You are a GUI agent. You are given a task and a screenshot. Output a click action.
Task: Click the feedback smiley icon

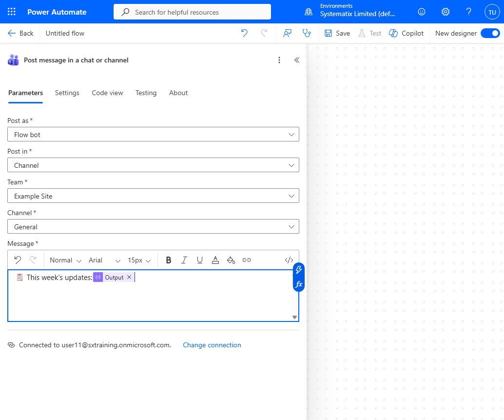click(422, 12)
